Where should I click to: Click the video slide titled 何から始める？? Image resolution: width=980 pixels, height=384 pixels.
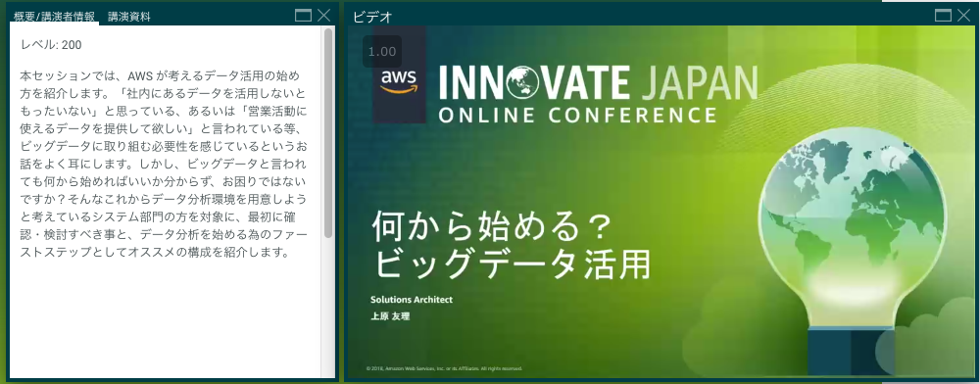[661, 202]
